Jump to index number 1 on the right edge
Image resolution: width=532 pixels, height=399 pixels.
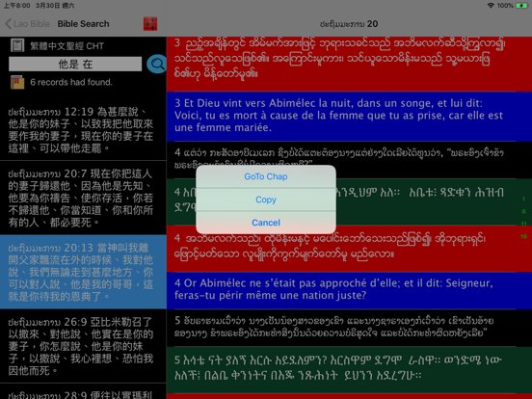point(524,199)
